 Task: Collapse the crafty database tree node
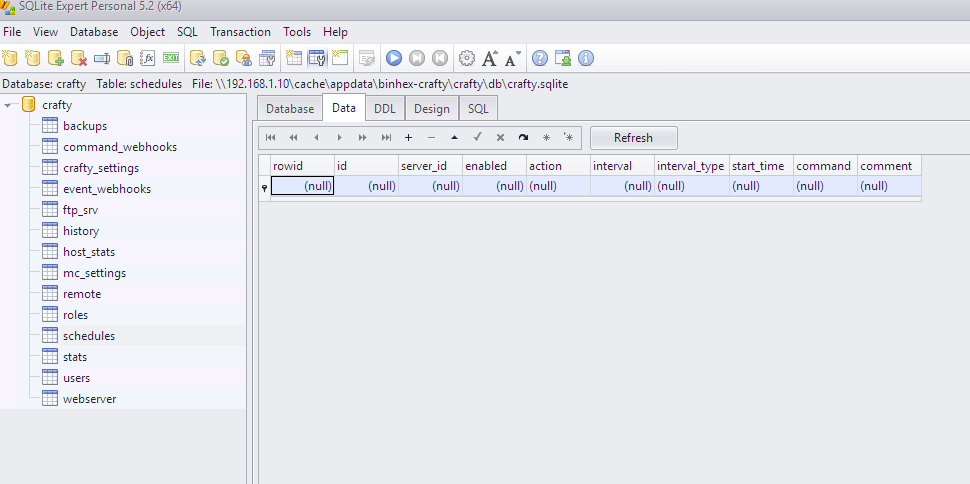[8, 105]
